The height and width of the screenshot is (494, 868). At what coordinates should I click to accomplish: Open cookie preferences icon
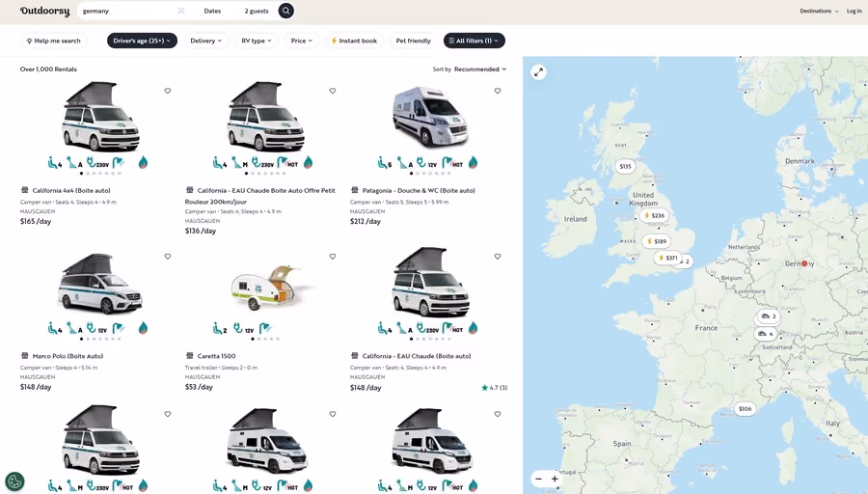[14, 480]
